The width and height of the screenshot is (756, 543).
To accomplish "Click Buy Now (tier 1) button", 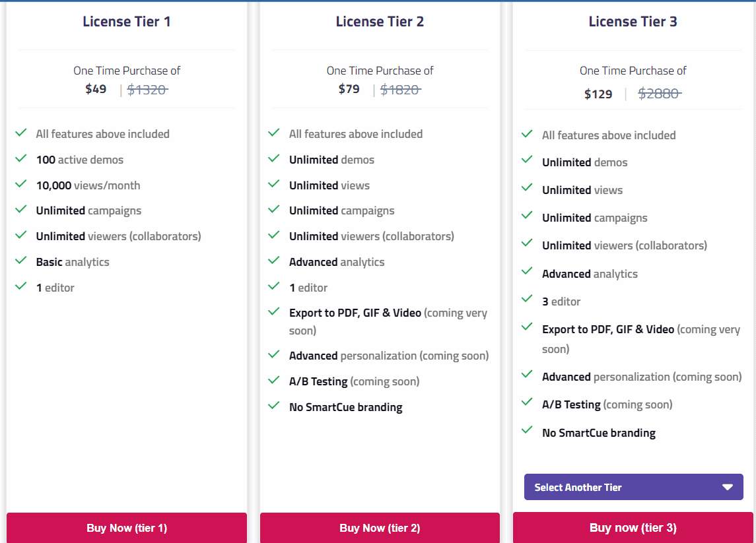I will (127, 528).
